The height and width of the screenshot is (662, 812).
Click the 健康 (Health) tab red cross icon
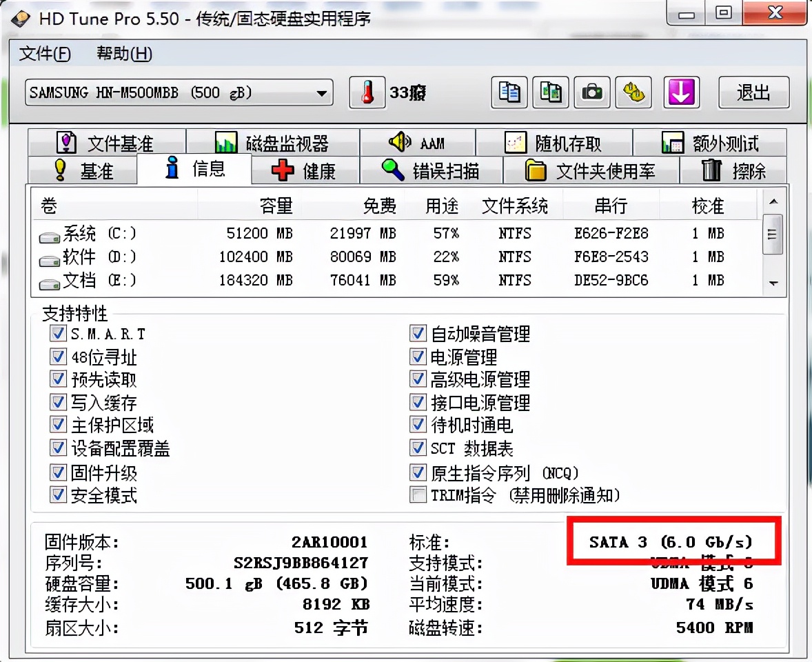[281, 169]
